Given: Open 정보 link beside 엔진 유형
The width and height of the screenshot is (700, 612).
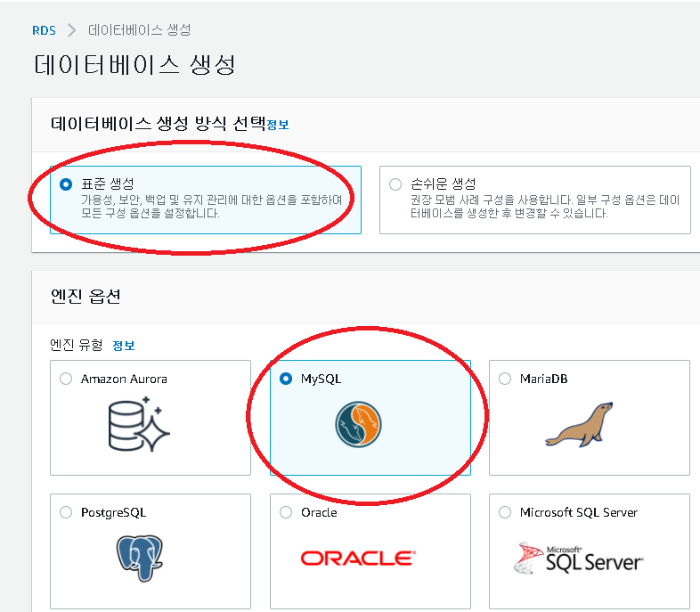Looking at the screenshot, I should tap(124, 346).
